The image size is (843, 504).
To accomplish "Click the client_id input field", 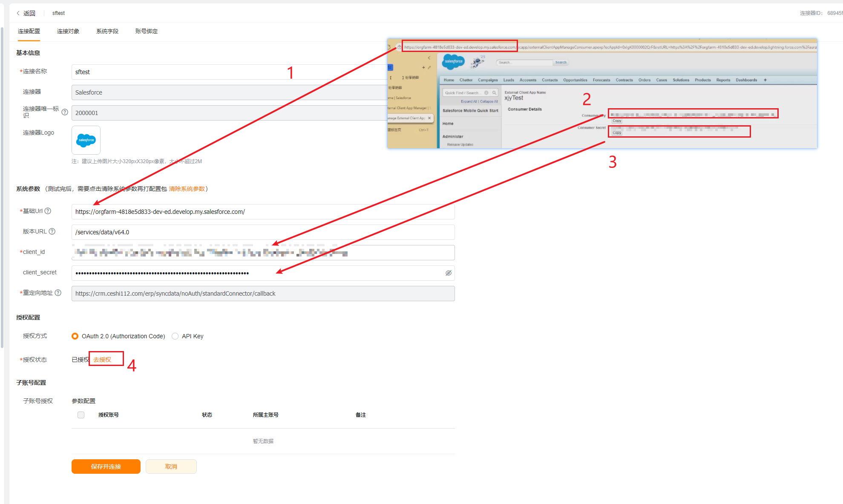I will point(263,253).
